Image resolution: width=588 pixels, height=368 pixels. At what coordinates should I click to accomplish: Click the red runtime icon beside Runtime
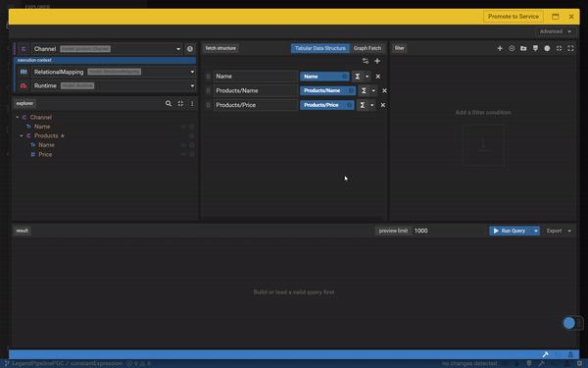click(x=24, y=85)
